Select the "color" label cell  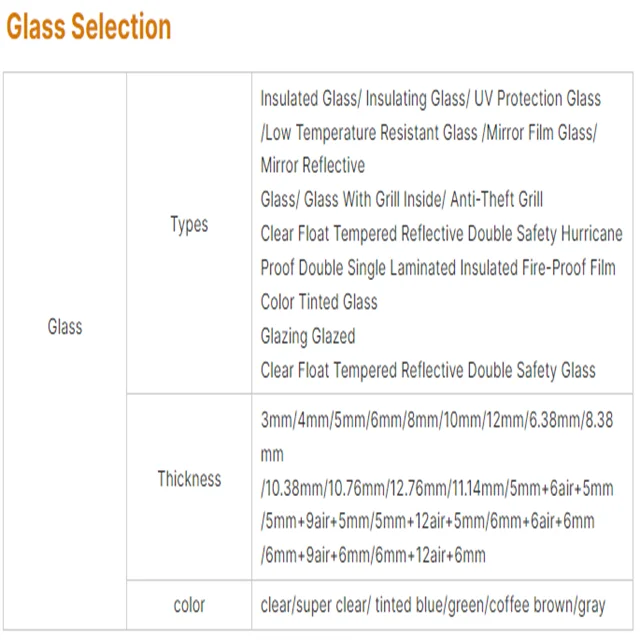[189, 605]
